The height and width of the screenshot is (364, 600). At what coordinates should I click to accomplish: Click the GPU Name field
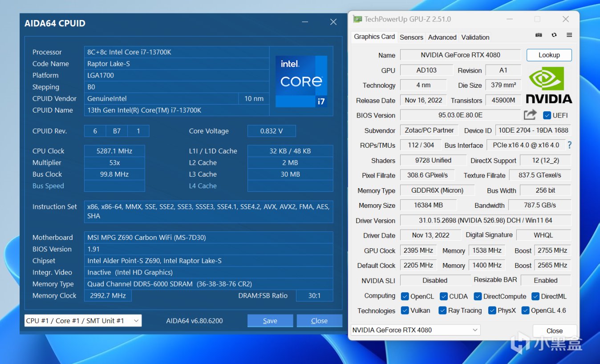pyautogui.click(x=460, y=55)
